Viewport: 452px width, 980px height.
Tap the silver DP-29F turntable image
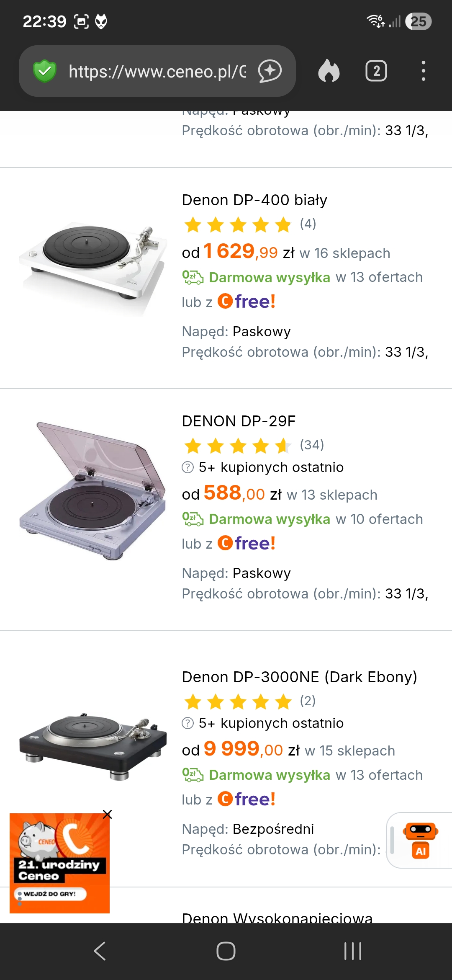[93, 490]
